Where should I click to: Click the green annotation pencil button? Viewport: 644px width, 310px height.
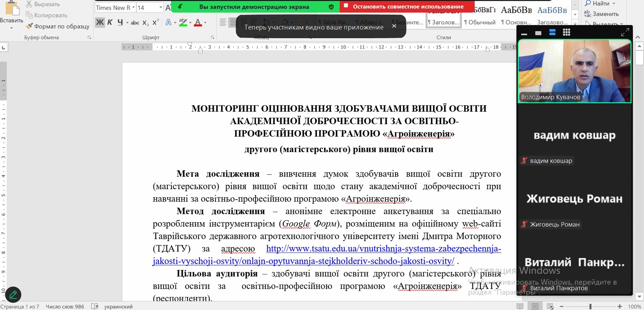(x=13, y=295)
